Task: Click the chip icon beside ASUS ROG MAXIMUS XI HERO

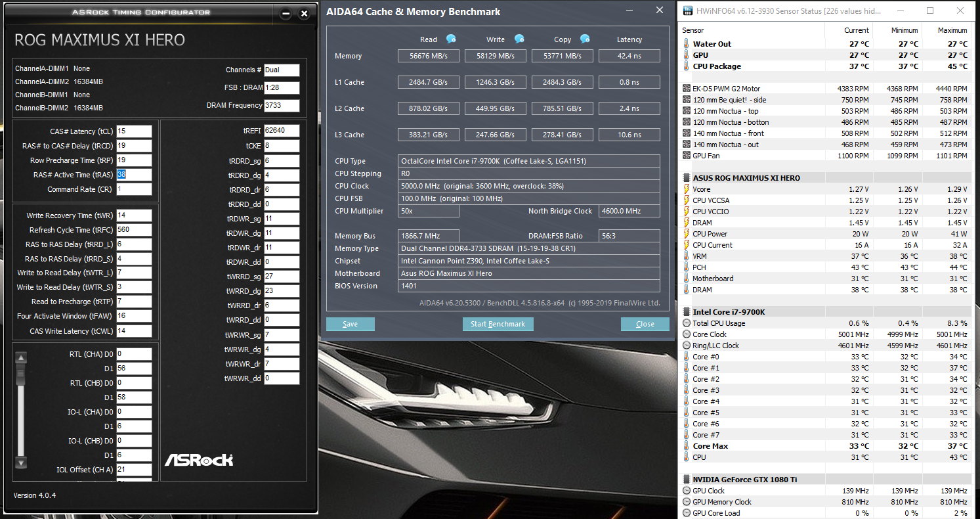Action: pos(687,178)
